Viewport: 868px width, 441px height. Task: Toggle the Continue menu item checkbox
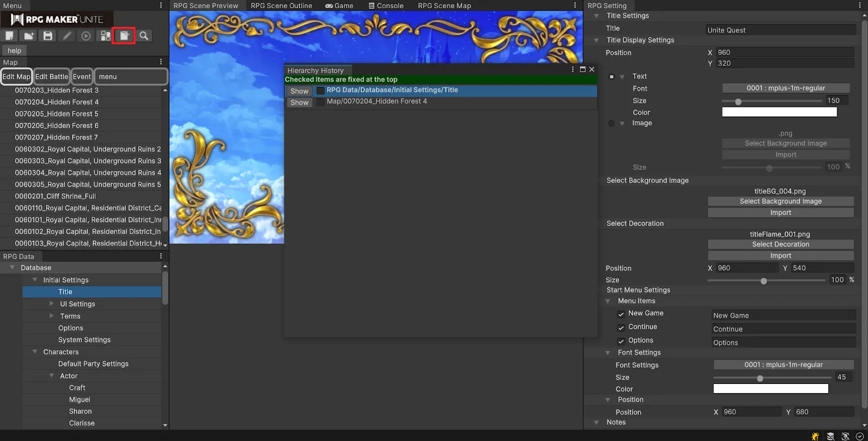(621, 327)
